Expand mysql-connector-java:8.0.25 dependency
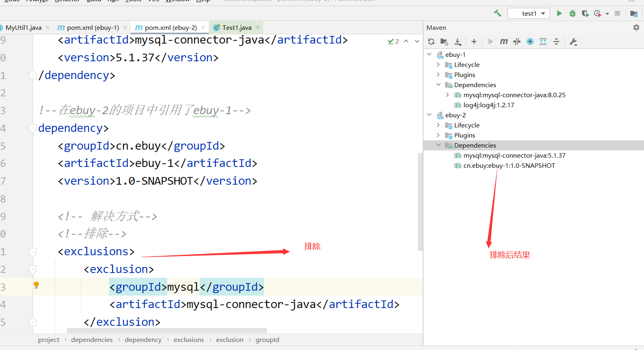The height and width of the screenshot is (350, 644). [x=447, y=95]
